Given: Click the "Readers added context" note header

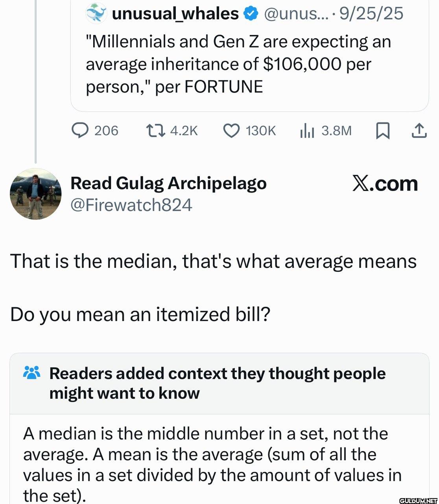Looking at the screenshot, I should 217,383.
